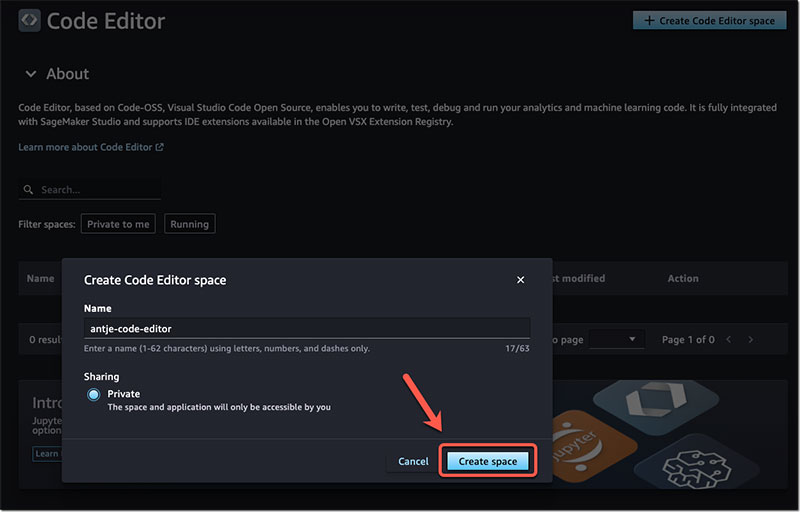Click the Create space button
Screen dimensions: 800x512
tap(487, 461)
